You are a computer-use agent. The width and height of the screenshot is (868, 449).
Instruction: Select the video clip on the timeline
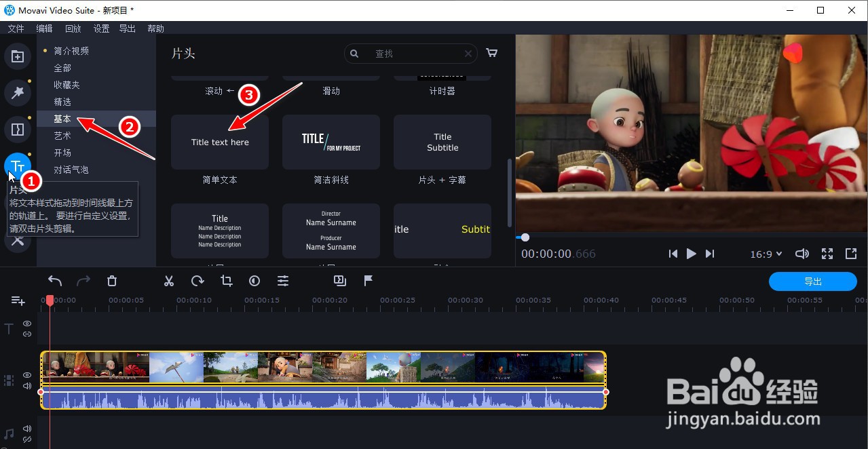pyautogui.click(x=323, y=367)
